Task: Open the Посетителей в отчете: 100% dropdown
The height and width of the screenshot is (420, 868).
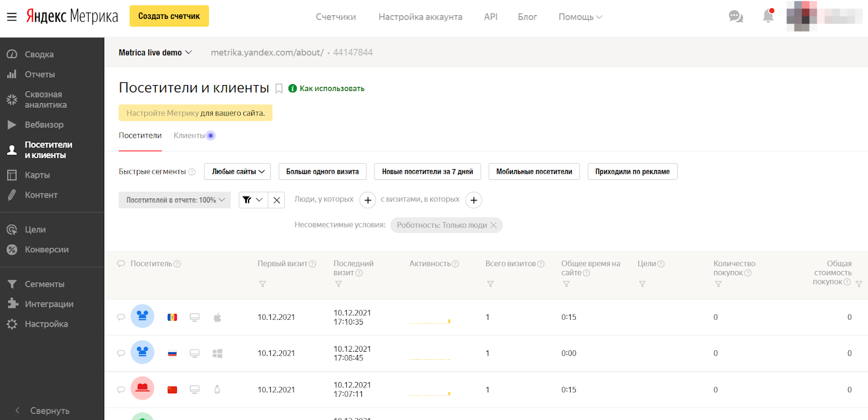Action: [x=175, y=200]
